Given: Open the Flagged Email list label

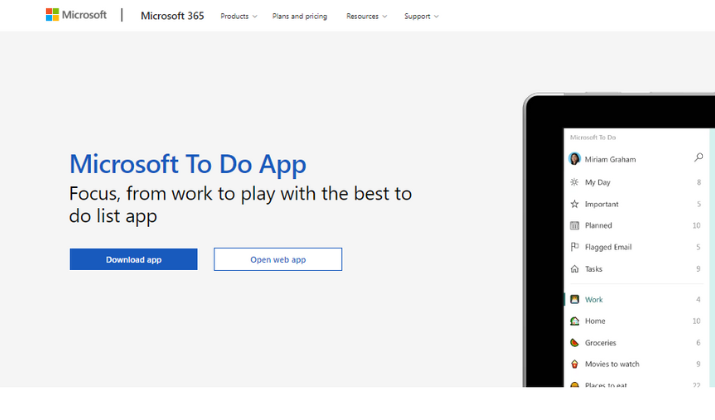Looking at the screenshot, I should [x=608, y=247].
